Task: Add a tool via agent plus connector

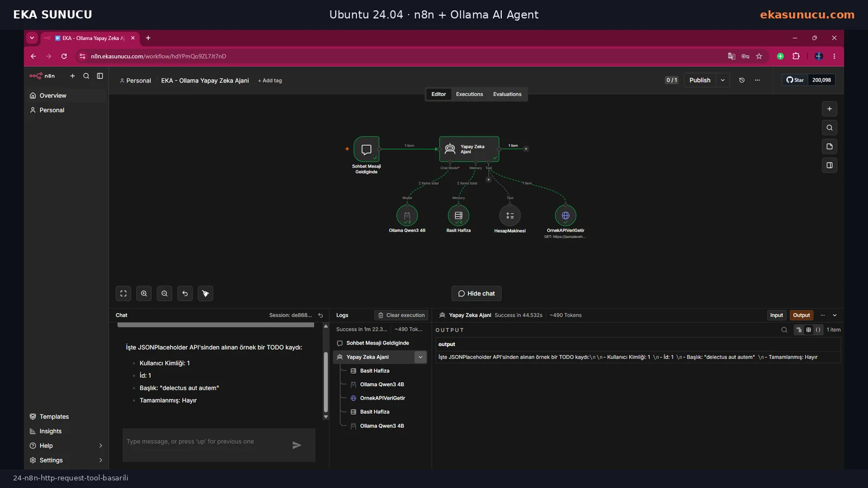Action: click(488, 179)
